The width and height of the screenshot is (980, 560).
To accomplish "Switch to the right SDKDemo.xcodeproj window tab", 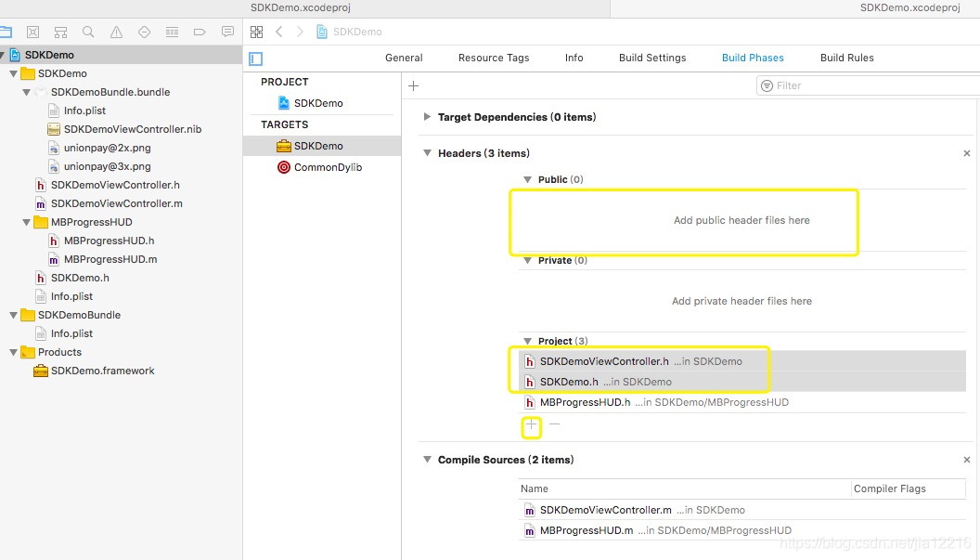I will 909,7.
